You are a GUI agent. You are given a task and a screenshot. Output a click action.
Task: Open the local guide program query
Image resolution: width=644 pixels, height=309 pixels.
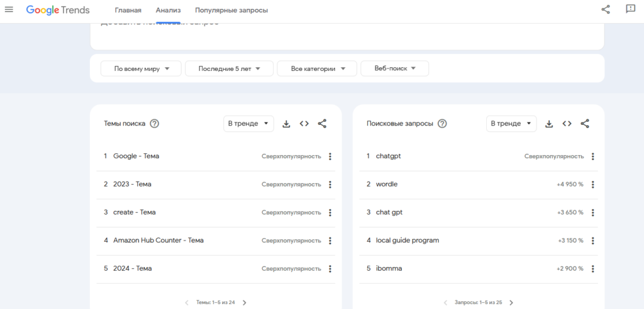click(408, 241)
